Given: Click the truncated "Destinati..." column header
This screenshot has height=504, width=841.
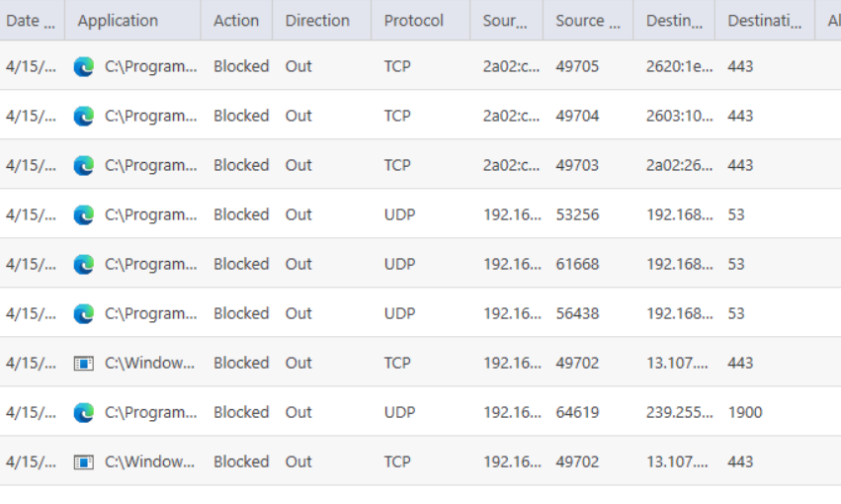Looking at the screenshot, I should [x=765, y=20].
